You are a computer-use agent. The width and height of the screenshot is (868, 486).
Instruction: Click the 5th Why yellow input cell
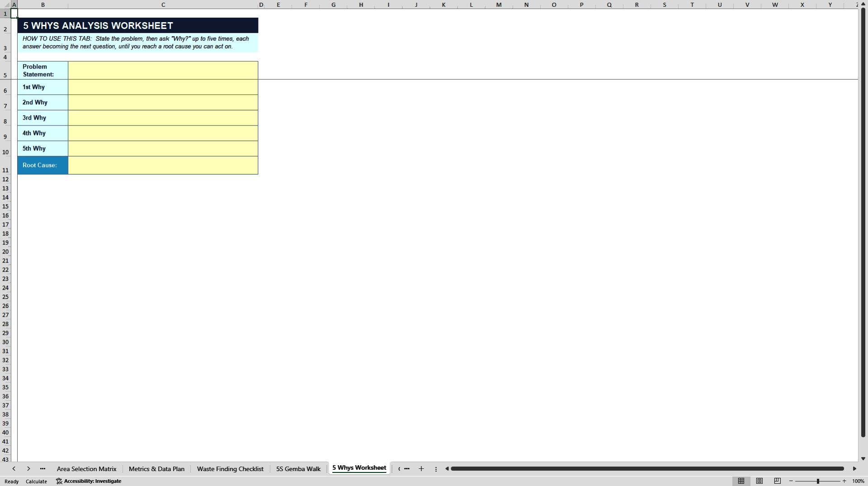(x=163, y=149)
